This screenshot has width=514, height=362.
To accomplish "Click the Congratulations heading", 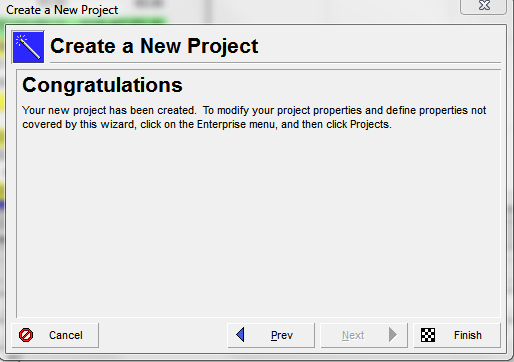I will tap(102, 85).
